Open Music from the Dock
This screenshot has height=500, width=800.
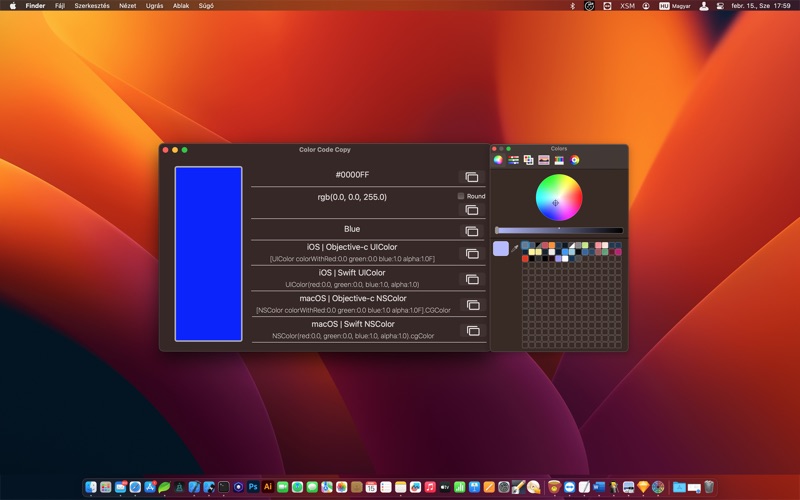click(x=430, y=487)
